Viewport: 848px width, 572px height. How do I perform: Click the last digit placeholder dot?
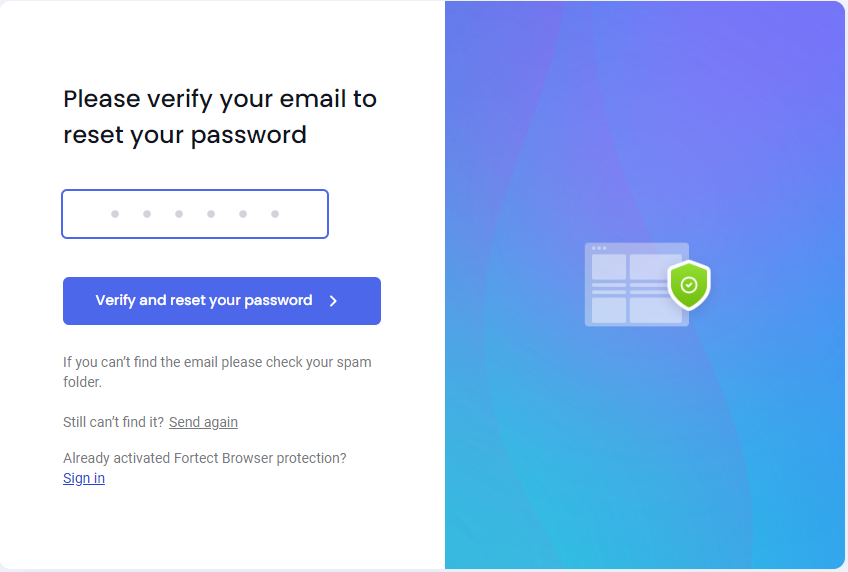(275, 214)
